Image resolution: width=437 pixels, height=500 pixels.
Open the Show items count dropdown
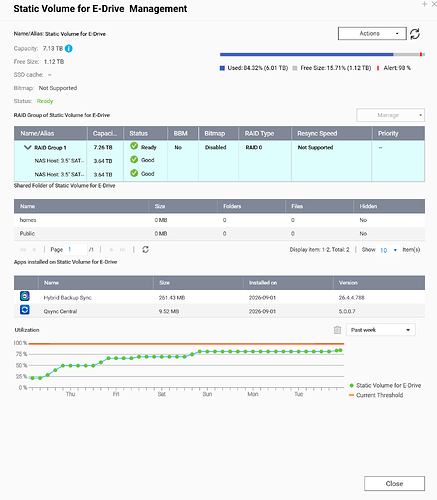pos(388,250)
